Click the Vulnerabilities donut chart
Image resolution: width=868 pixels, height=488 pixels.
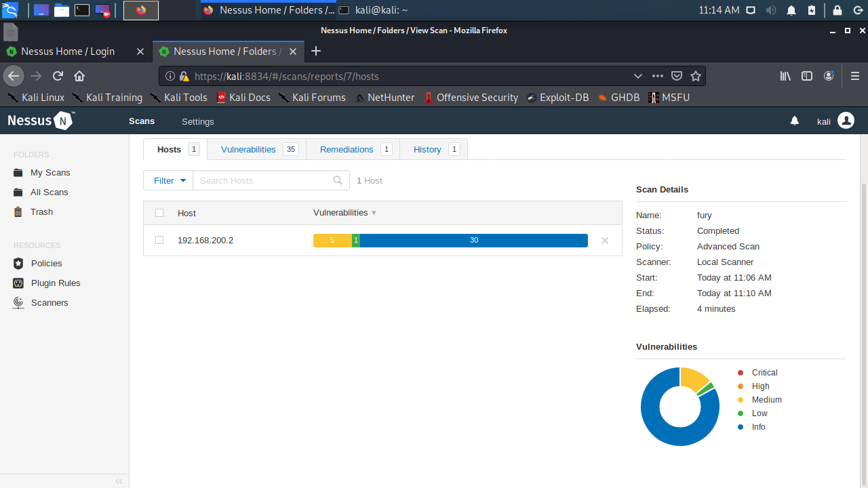tap(680, 407)
